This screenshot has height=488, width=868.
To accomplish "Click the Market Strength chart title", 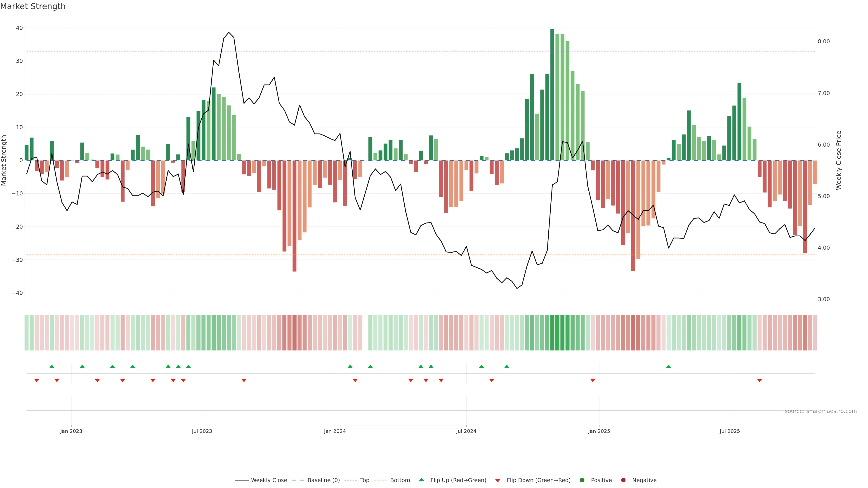I will click(33, 6).
